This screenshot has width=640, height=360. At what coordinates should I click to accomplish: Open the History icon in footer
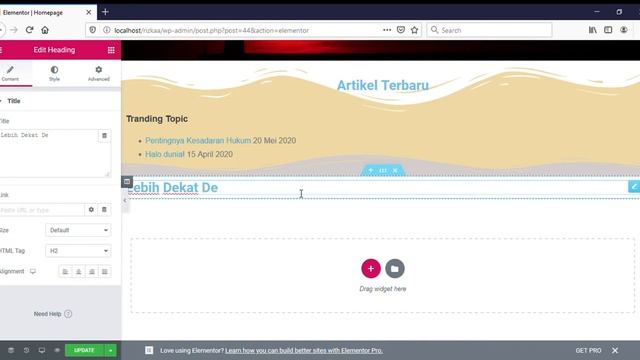click(26, 350)
